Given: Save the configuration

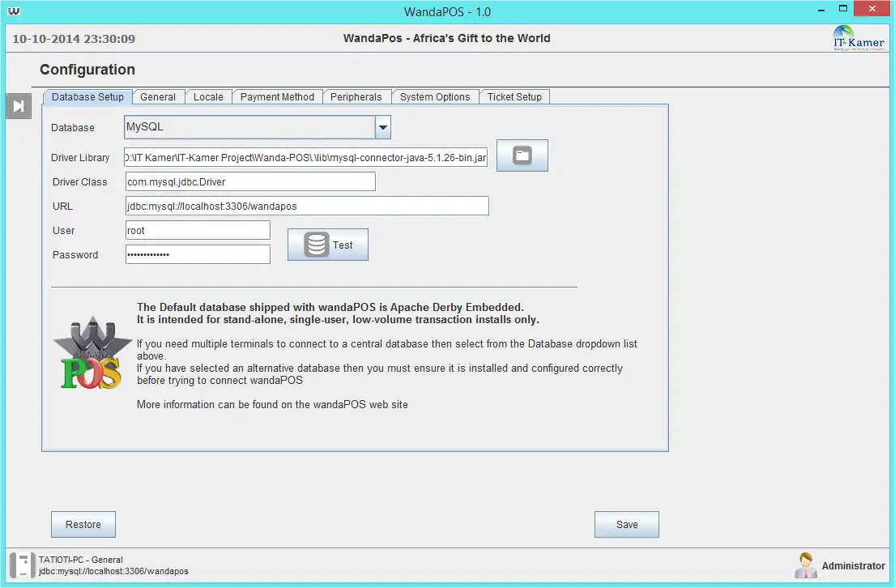Looking at the screenshot, I should 627,525.
